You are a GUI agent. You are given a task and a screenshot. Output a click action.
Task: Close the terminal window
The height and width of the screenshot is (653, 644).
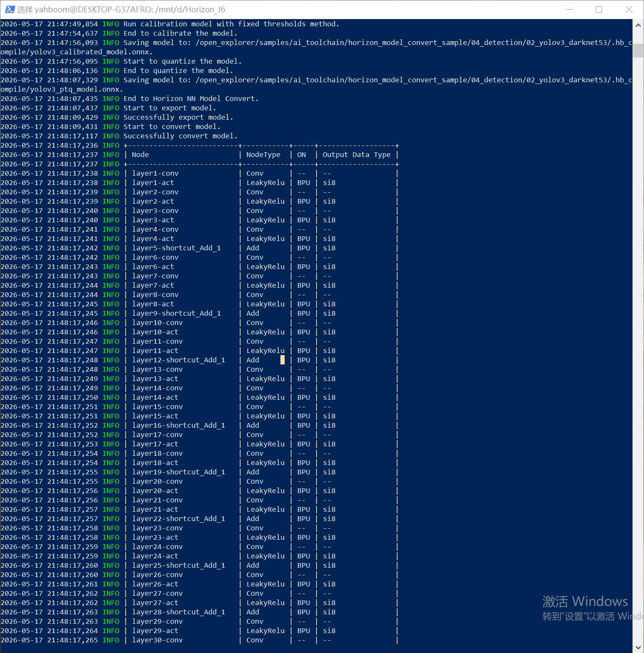click(629, 9)
